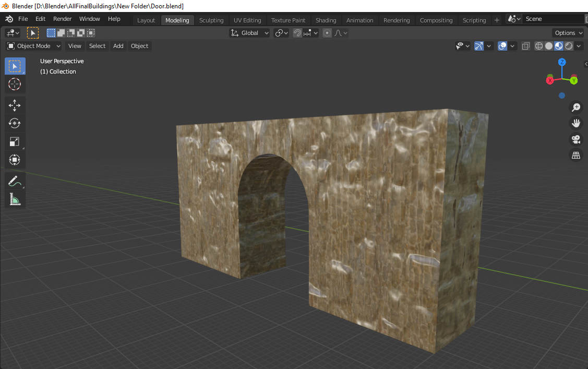Select the Measure tool

pyautogui.click(x=15, y=199)
